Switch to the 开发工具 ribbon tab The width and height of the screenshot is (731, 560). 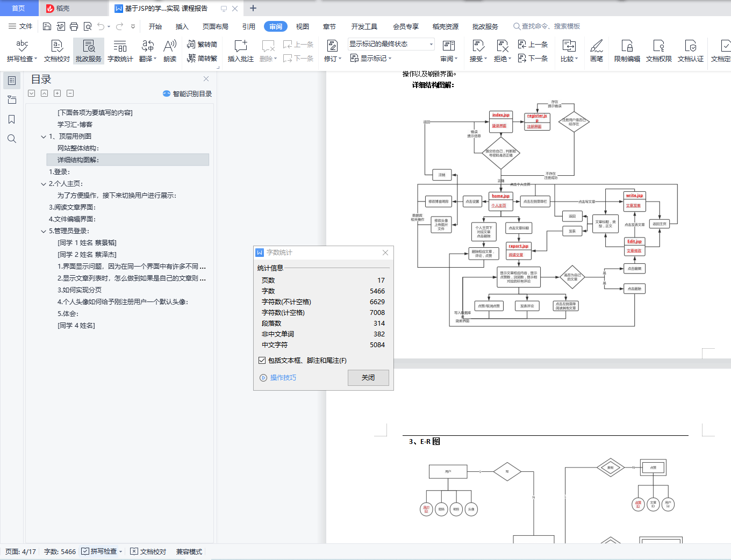point(364,26)
